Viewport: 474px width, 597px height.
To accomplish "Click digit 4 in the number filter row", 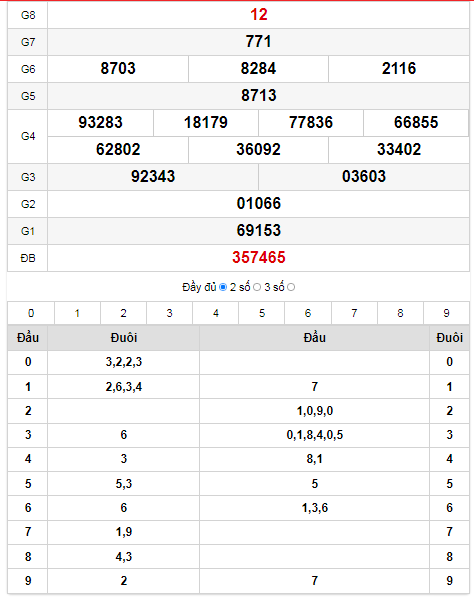I will (215, 313).
